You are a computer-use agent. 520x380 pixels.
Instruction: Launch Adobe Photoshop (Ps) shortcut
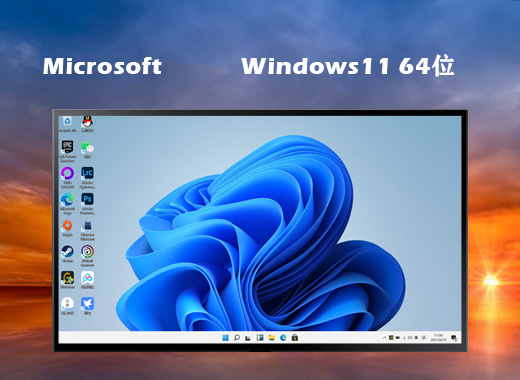(87, 203)
